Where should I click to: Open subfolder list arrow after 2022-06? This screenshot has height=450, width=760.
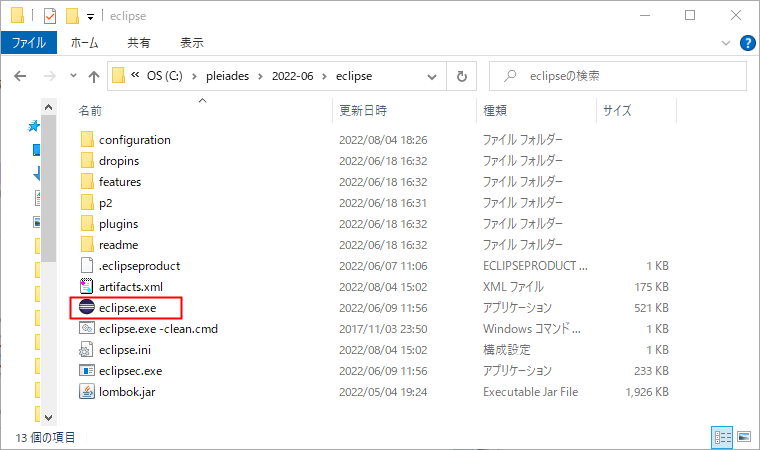click(x=324, y=77)
